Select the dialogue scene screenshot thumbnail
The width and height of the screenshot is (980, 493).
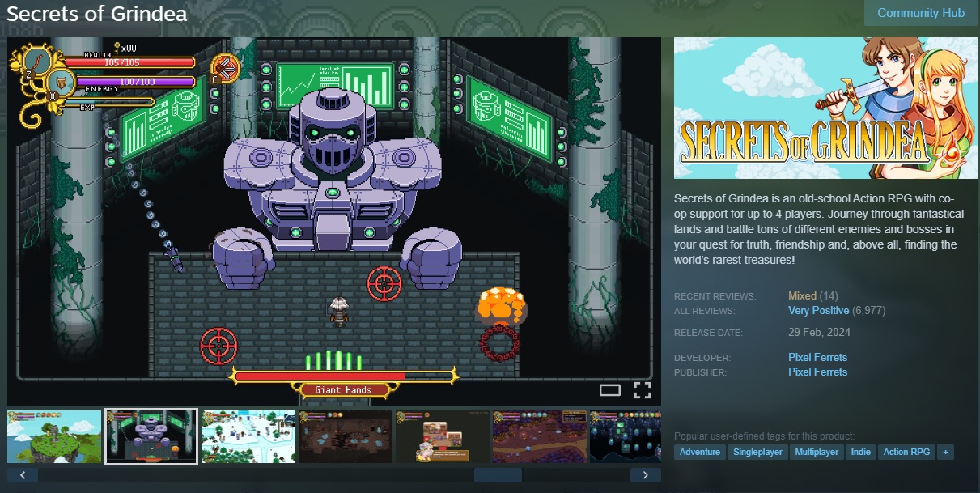(x=443, y=436)
